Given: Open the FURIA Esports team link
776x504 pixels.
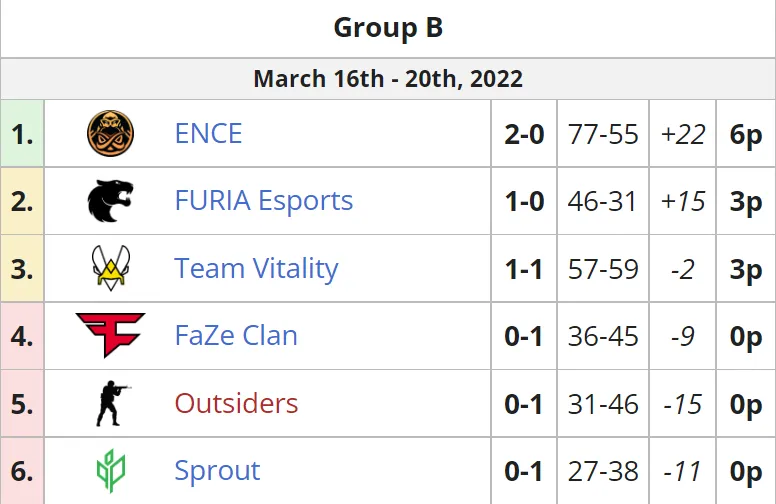Looking at the screenshot, I should click(x=264, y=201).
